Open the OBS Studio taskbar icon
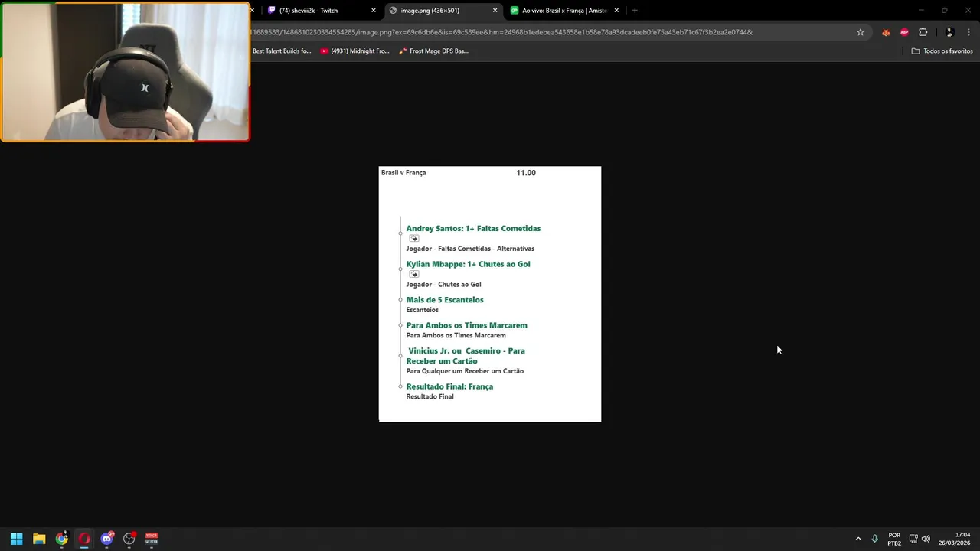 [129, 539]
